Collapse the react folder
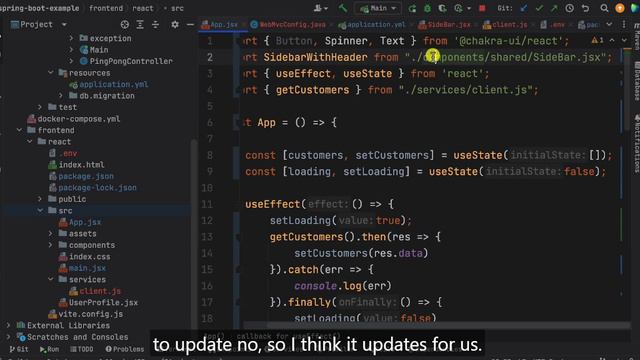The height and width of the screenshot is (360, 640). (29, 141)
